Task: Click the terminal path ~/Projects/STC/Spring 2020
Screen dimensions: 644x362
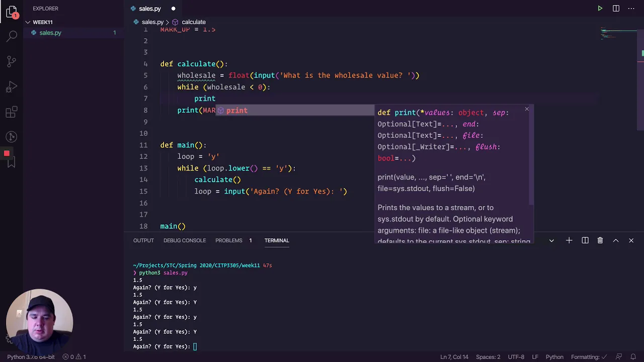Action: point(197,265)
